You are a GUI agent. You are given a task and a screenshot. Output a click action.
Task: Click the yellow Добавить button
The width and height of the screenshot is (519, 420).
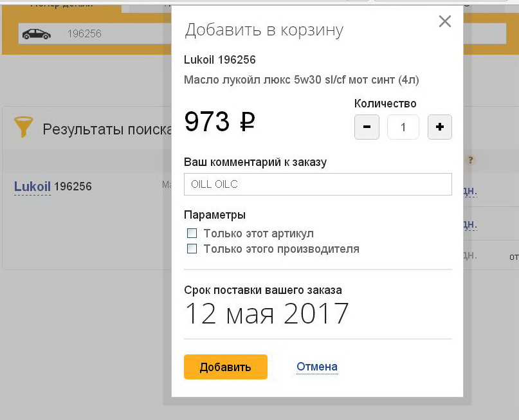[x=226, y=367]
